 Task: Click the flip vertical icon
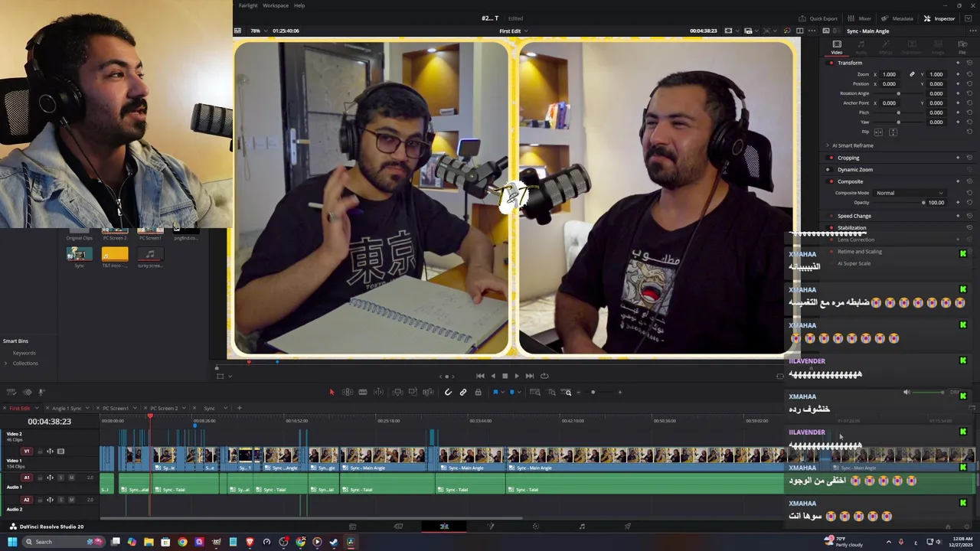(893, 132)
